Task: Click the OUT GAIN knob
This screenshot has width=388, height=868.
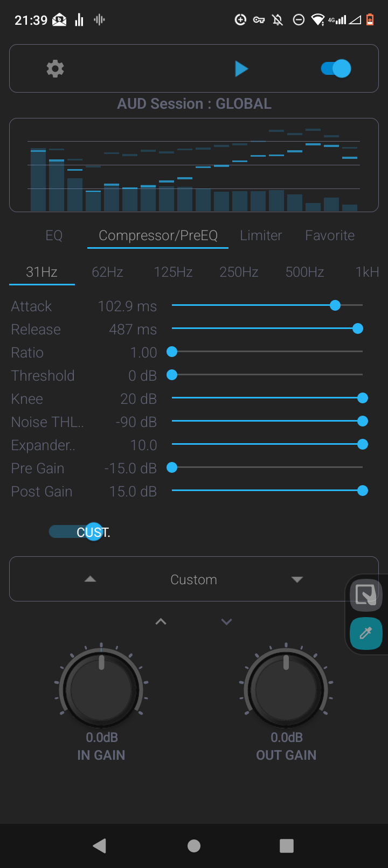Action: pos(286,689)
